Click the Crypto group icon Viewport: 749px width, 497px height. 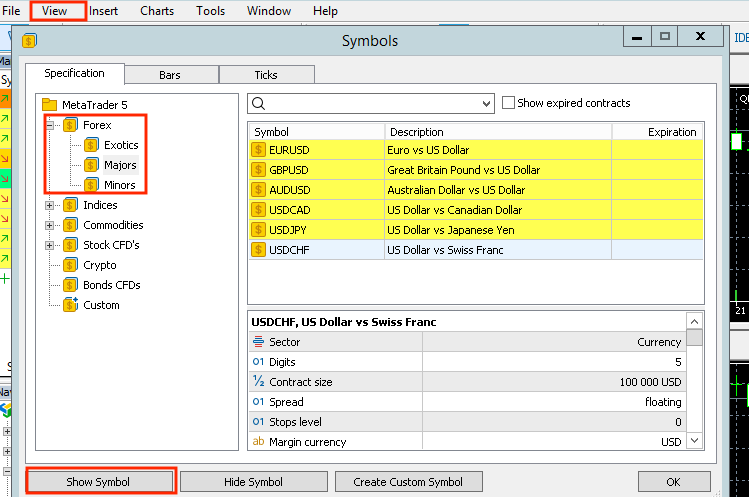70,265
